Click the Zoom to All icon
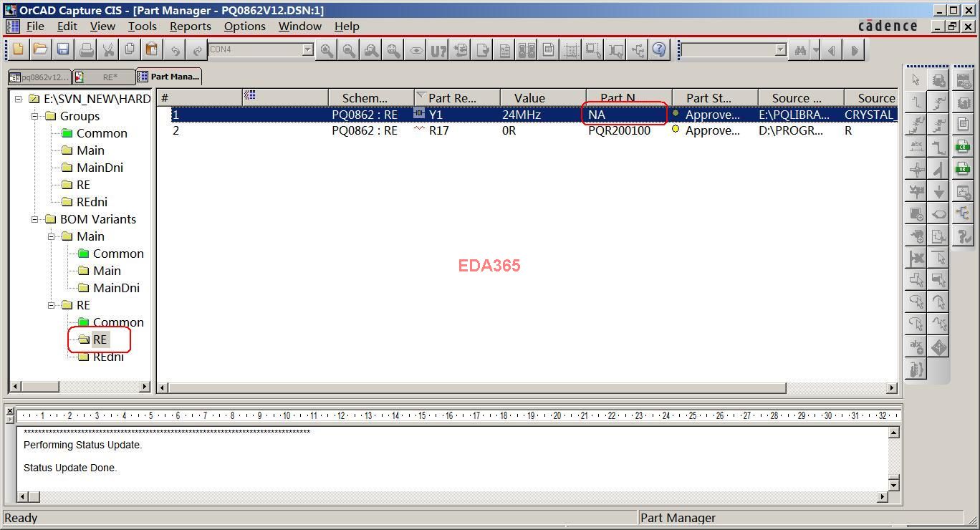 click(393, 49)
